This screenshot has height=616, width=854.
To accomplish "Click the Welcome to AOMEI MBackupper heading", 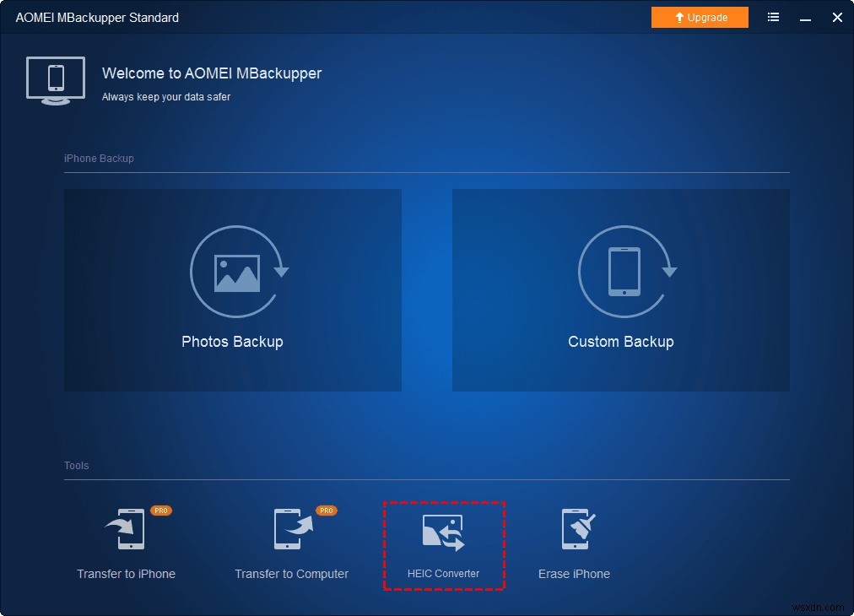I will tap(211, 73).
